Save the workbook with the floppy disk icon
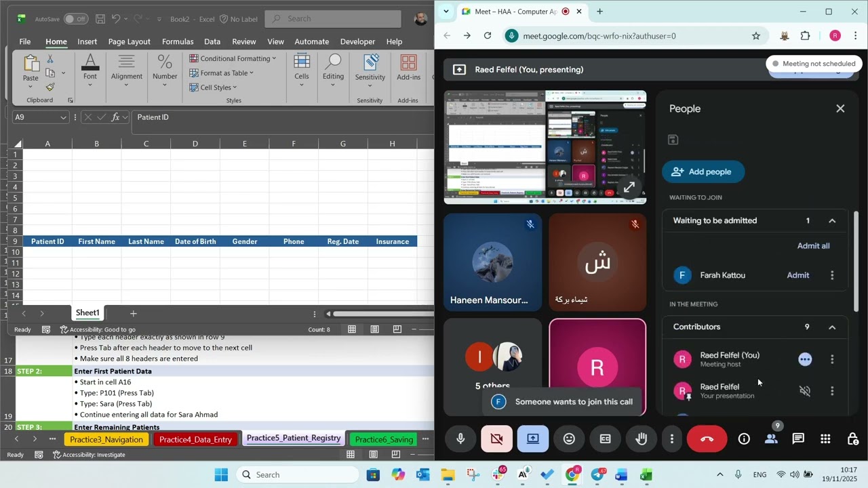 [x=100, y=19]
